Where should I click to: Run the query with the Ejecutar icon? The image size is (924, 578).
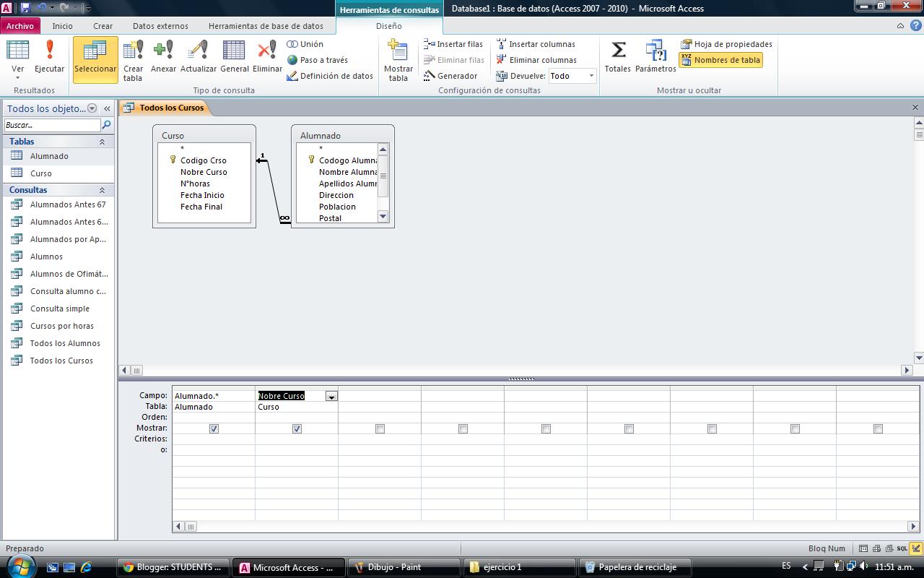(x=49, y=56)
